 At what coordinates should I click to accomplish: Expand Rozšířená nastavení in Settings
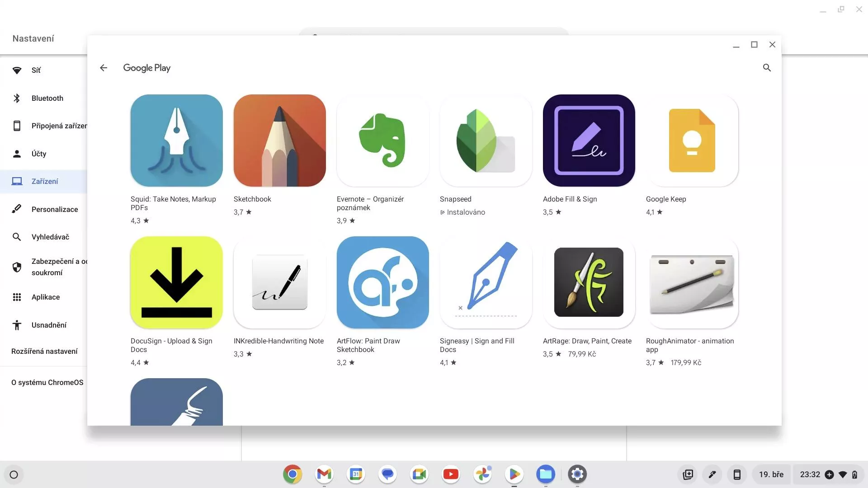click(x=44, y=352)
